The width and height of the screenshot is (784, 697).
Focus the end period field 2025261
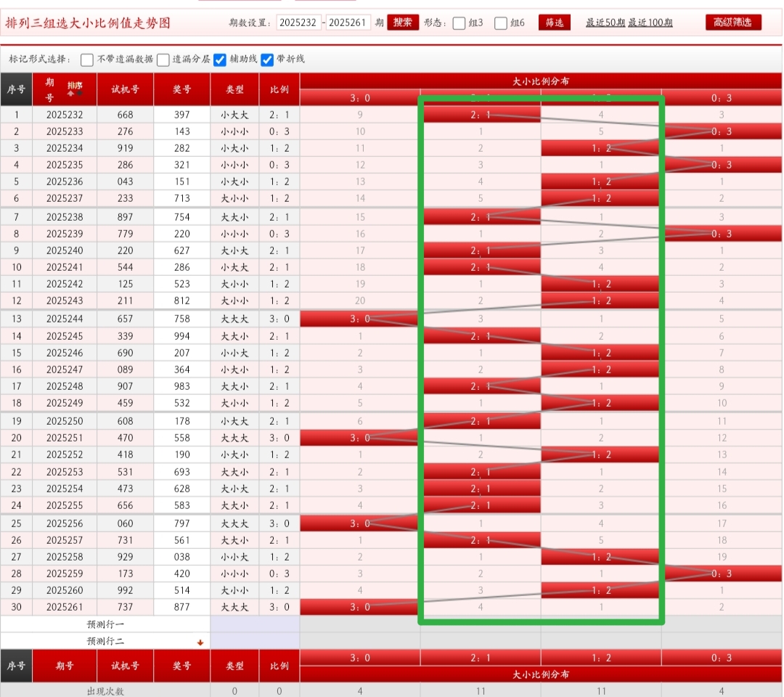(x=348, y=23)
